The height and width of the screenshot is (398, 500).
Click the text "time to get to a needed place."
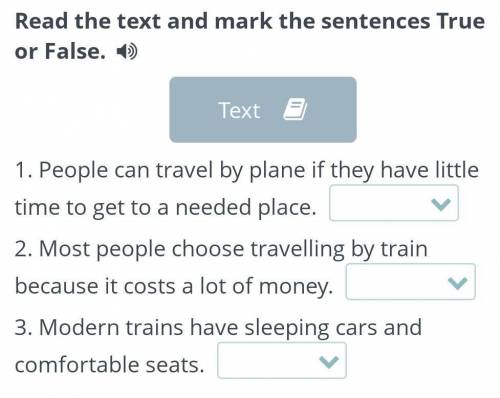click(x=165, y=208)
